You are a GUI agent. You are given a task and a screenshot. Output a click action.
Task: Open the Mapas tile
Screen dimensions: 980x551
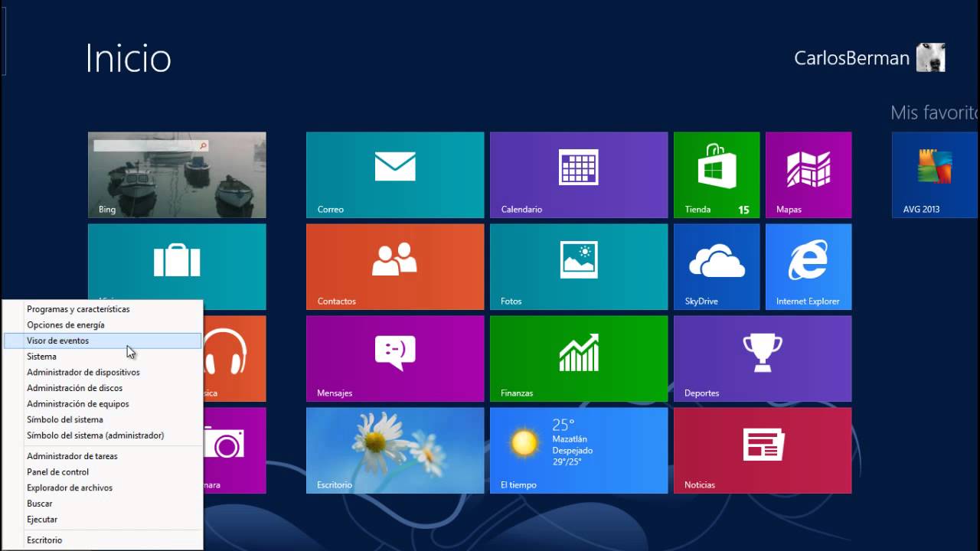pyautogui.click(x=808, y=175)
